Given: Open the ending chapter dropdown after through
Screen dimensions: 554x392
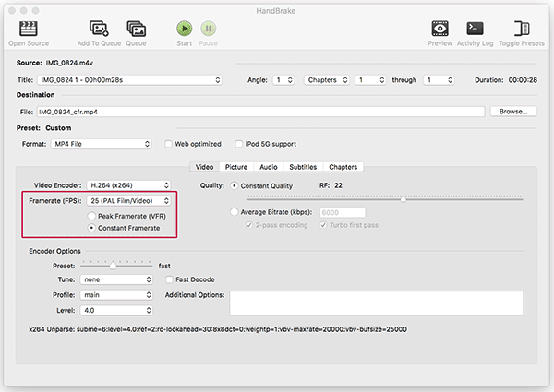Looking at the screenshot, I should click(x=439, y=80).
